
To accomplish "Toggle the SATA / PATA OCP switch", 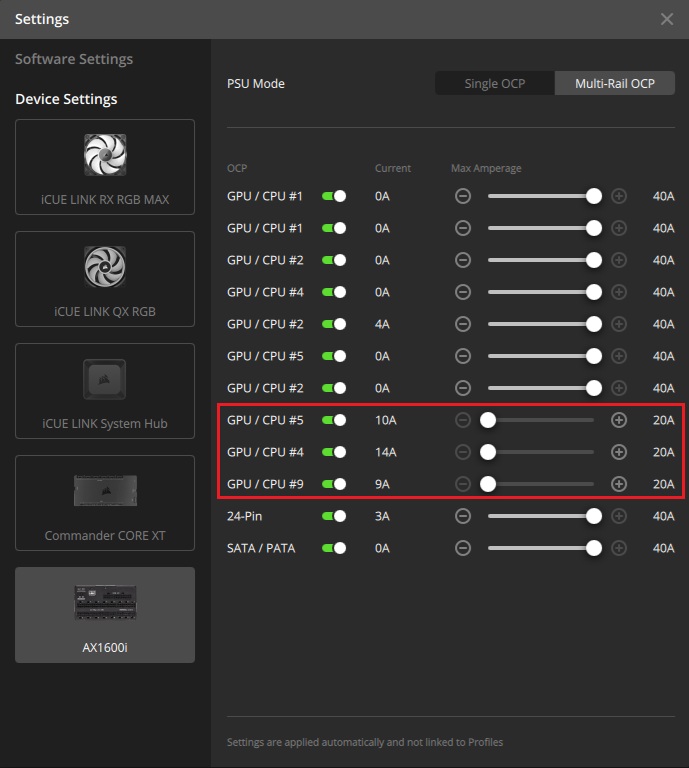I will 334,548.
